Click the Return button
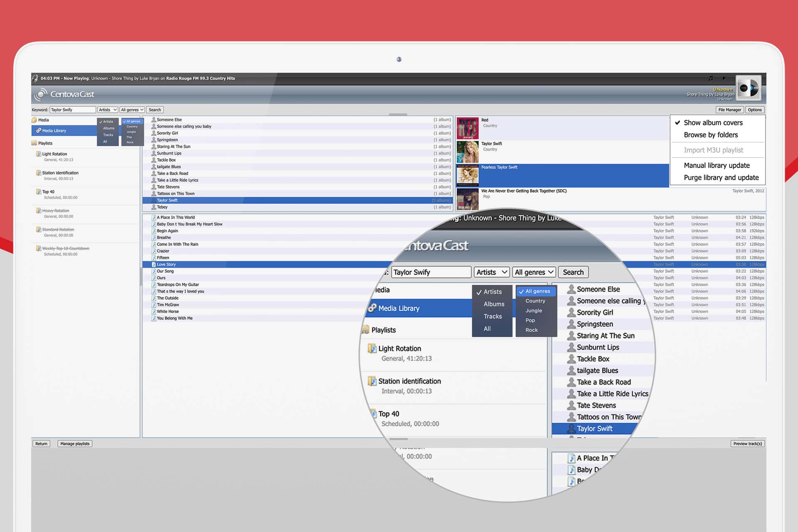Viewport: 798px width, 532px height. click(x=41, y=443)
